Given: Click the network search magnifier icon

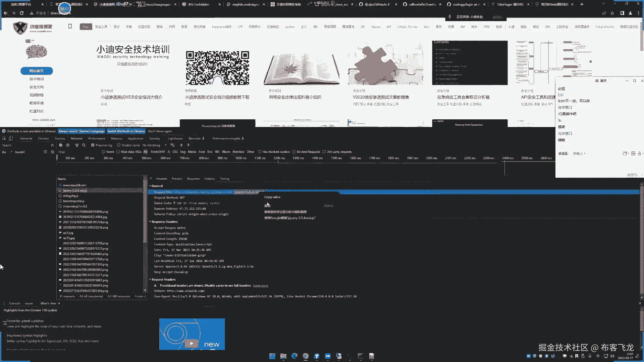Looking at the screenshot, I should pyautogui.click(x=84, y=145).
